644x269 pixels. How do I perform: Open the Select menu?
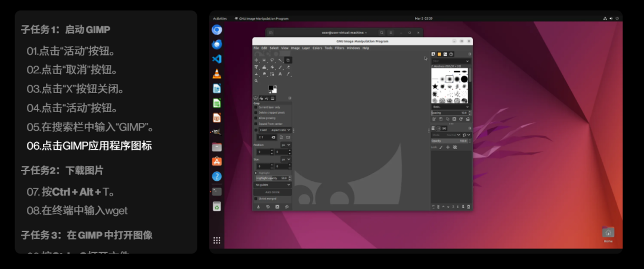(x=274, y=48)
